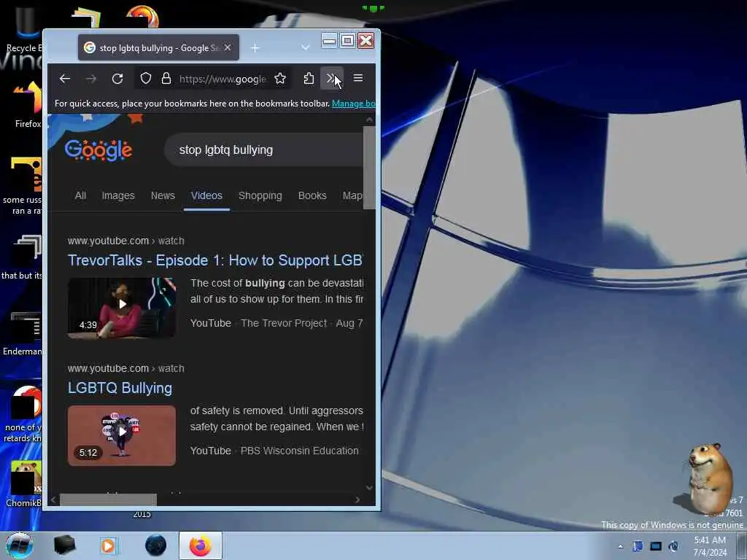This screenshot has height=560, width=747.
Task: Click the forward navigation arrow
Action: click(x=91, y=79)
